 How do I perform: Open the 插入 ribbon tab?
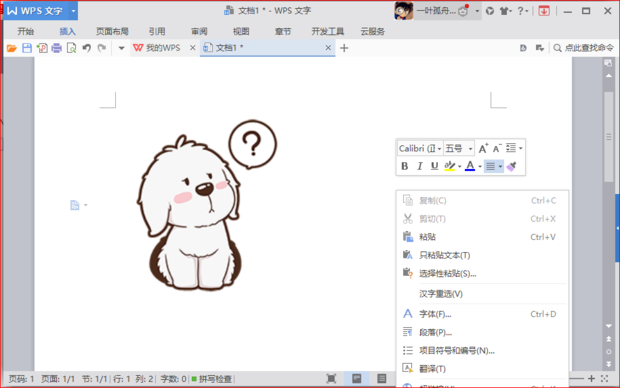click(x=67, y=31)
